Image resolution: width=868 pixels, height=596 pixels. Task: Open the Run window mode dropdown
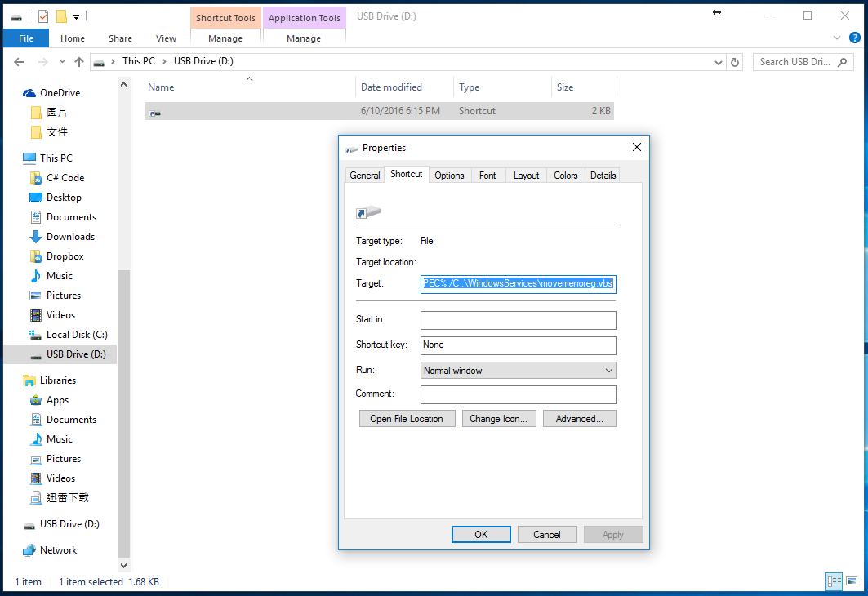(x=519, y=370)
